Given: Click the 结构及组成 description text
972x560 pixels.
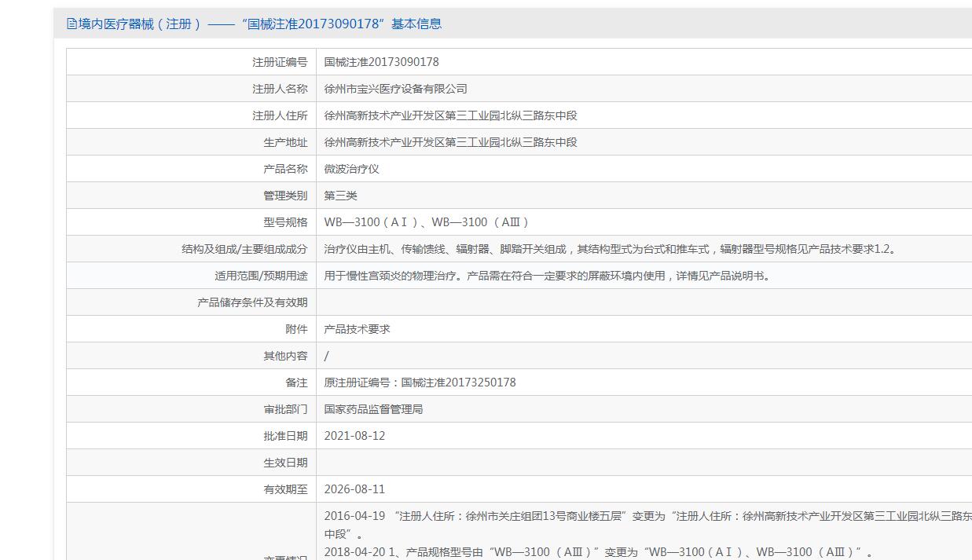Looking at the screenshot, I should [611, 249].
